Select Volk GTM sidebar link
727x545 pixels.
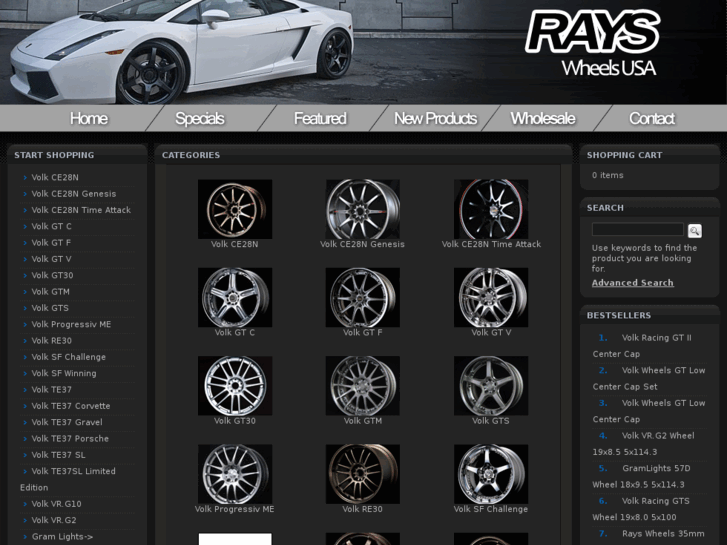51,291
